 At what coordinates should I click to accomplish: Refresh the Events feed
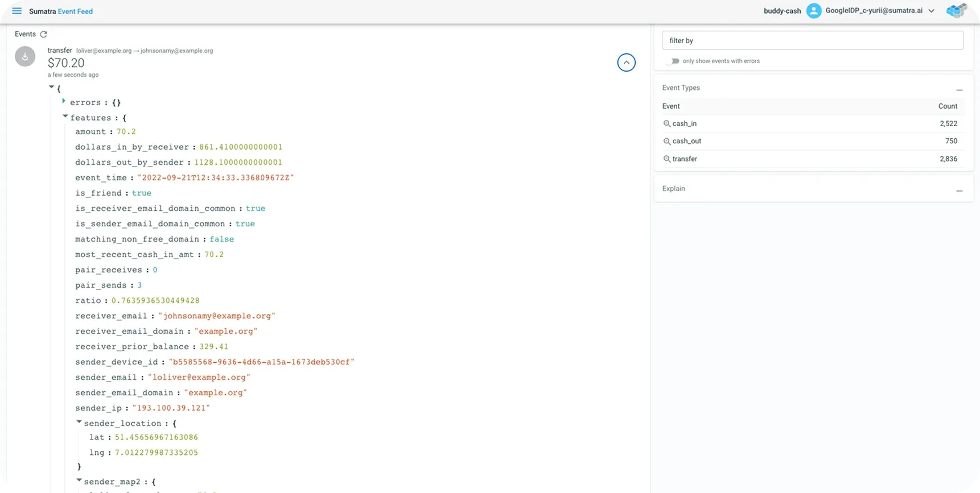point(44,34)
